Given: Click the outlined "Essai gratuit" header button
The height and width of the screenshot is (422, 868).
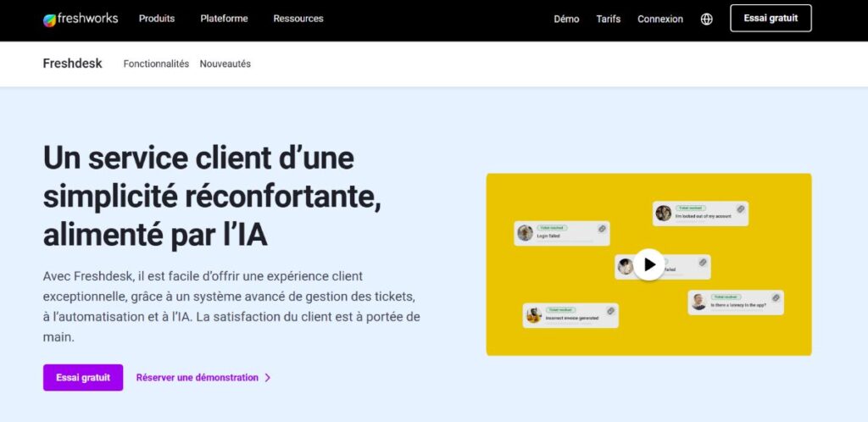Looking at the screenshot, I should 771,18.
